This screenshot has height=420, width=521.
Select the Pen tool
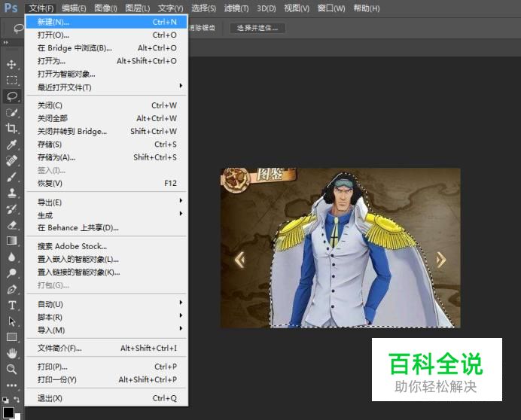point(11,290)
